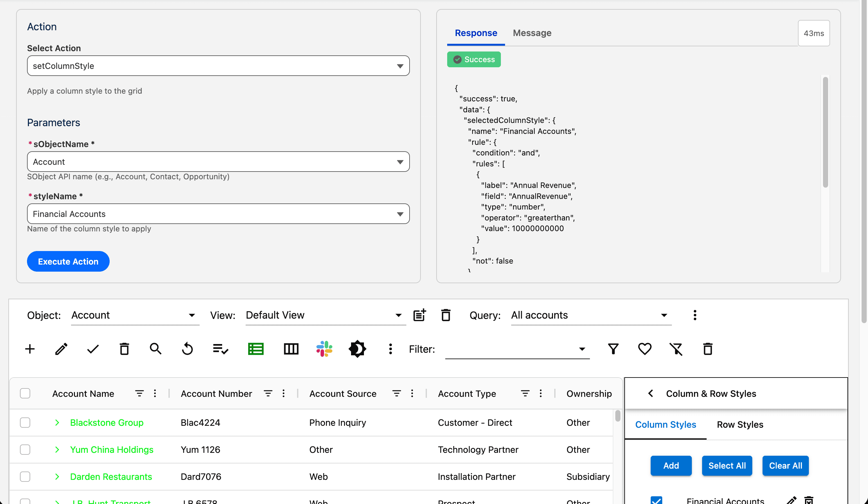Click the search magnifier icon

click(x=155, y=349)
